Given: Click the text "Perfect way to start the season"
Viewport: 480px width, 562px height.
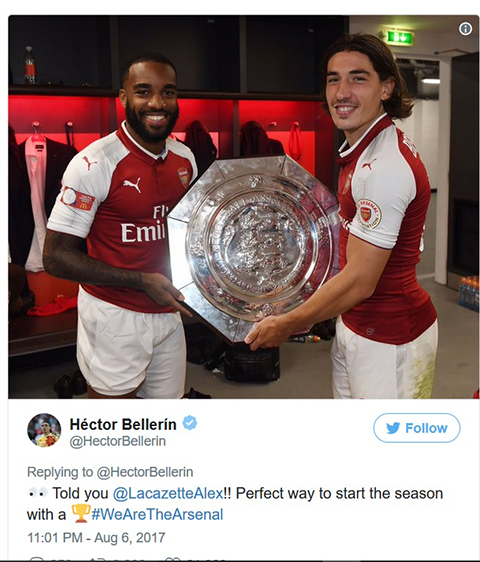Looking at the screenshot, I should [x=339, y=494].
